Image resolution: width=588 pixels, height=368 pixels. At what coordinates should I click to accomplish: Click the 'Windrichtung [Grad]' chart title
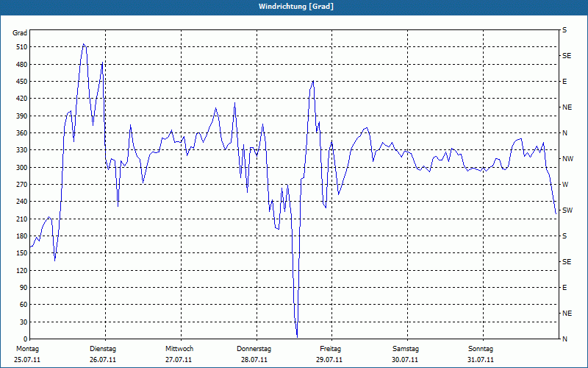296,7
